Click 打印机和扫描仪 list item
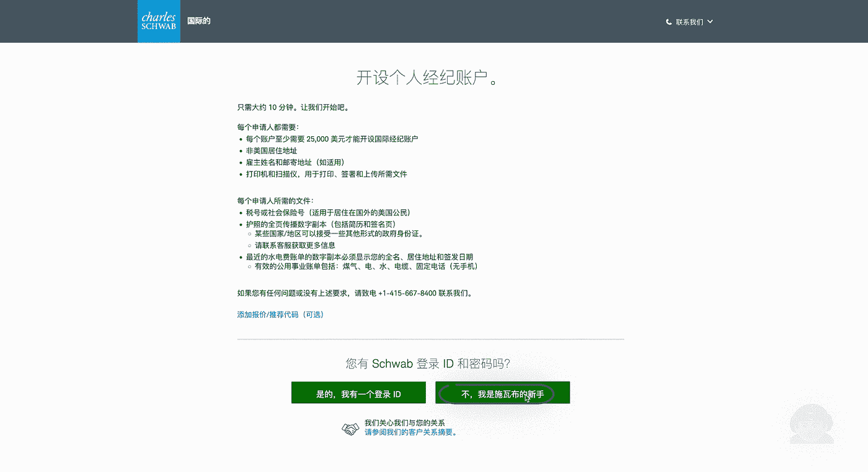 point(326,174)
